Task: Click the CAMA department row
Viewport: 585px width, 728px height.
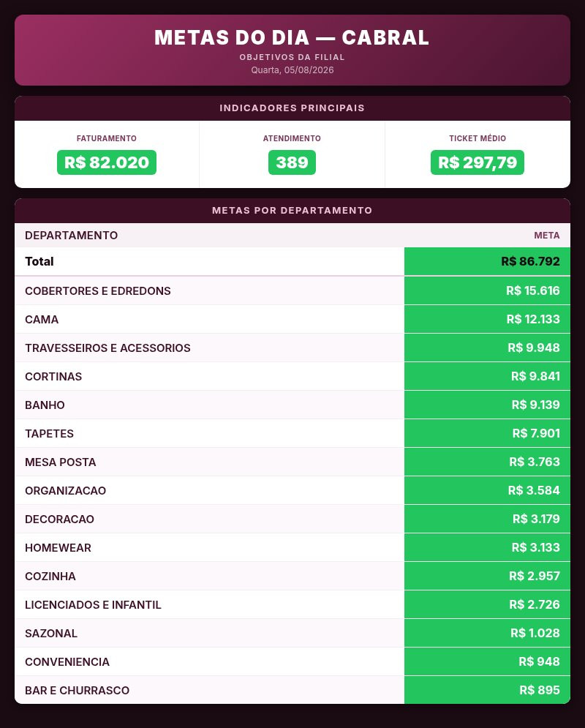Action: click(292, 320)
